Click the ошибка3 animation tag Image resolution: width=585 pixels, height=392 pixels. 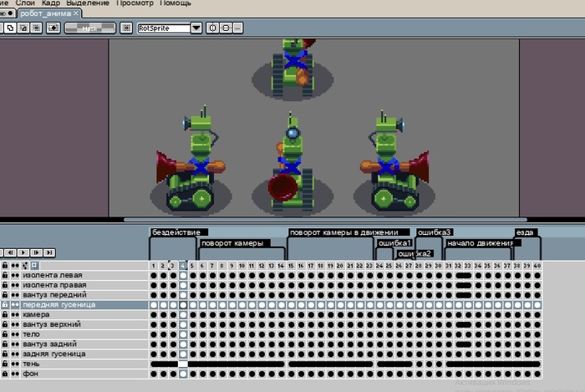435,232
